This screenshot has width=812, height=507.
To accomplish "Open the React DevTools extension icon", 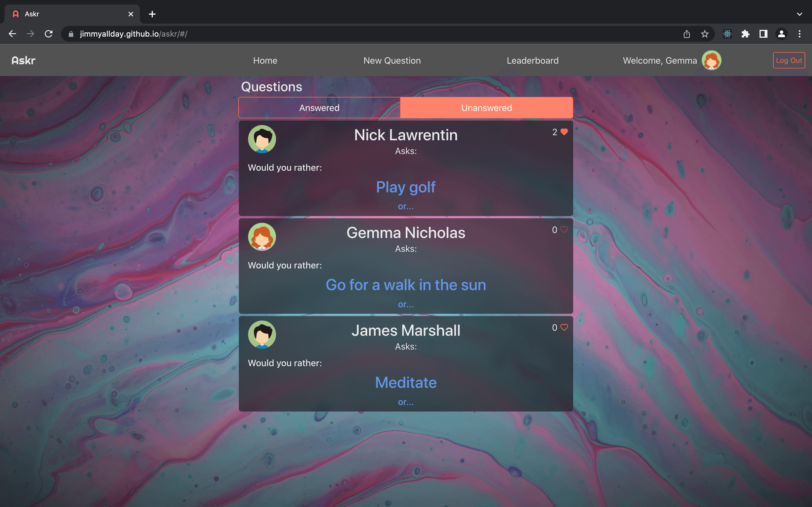I will pos(727,34).
